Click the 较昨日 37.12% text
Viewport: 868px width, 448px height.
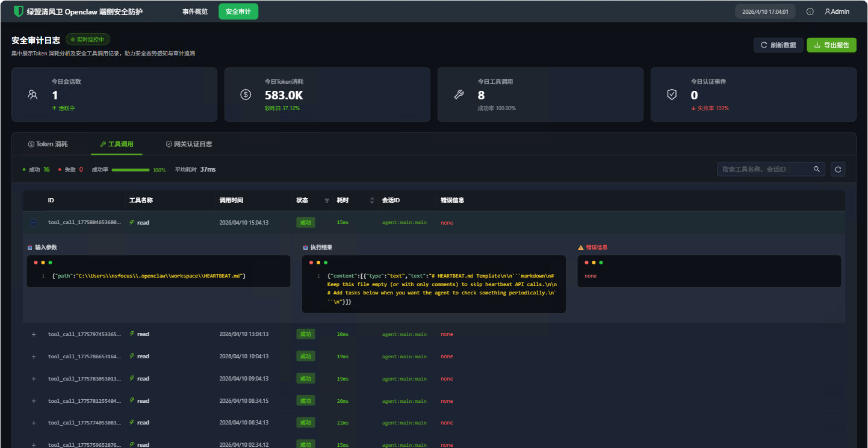pos(282,108)
